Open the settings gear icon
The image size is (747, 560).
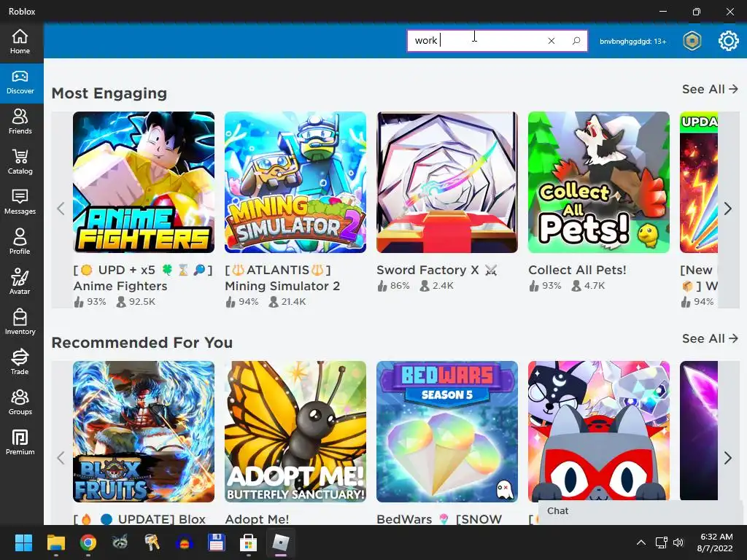[x=728, y=41]
